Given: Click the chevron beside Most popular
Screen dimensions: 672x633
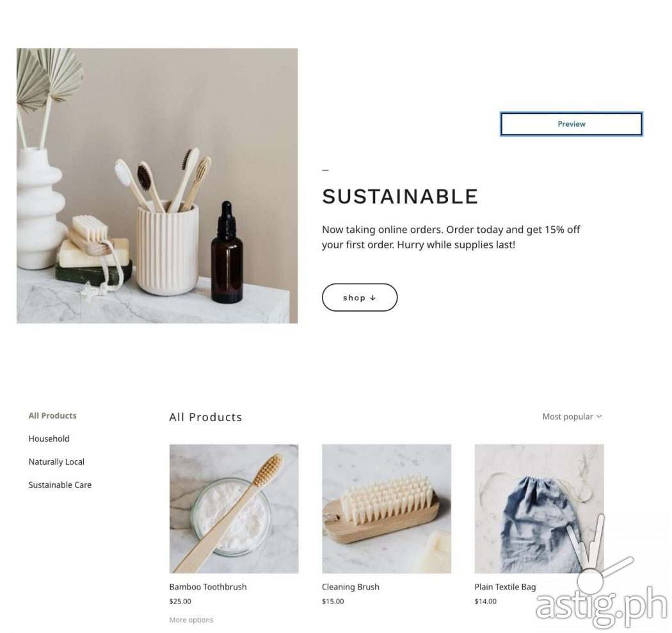Looking at the screenshot, I should coord(599,416).
